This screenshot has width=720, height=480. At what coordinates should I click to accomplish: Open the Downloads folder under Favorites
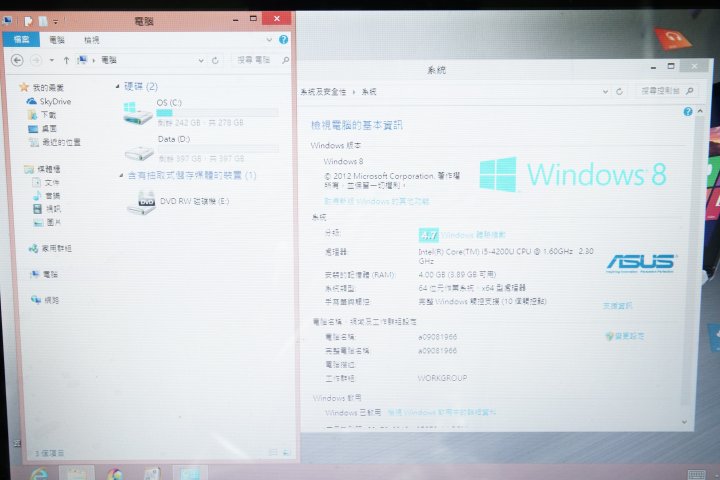[x=42, y=115]
